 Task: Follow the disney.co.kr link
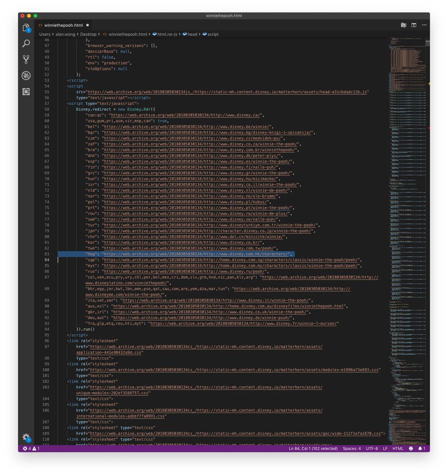pos(183,242)
